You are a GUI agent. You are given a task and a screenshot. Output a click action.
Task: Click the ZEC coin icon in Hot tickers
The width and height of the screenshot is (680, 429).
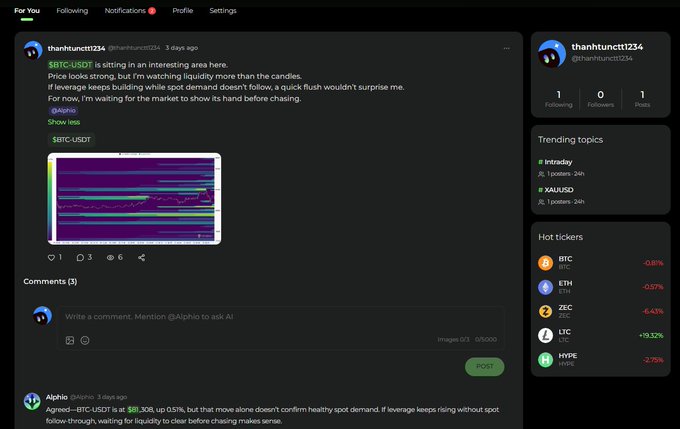click(546, 311)
